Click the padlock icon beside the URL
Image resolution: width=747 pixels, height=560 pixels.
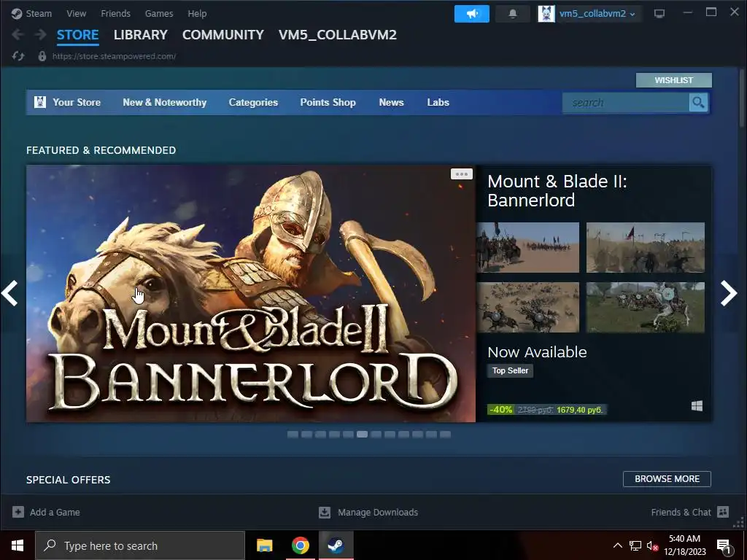[x=42, y=56]
